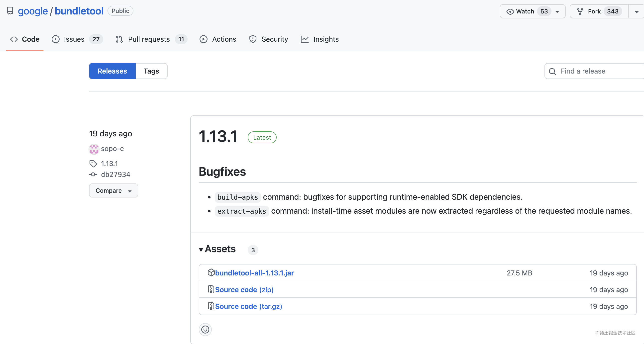The width and height of the screenshot is (644, 344).
Task: Click the magnifier icon in release search
Action: coord(552,72)
